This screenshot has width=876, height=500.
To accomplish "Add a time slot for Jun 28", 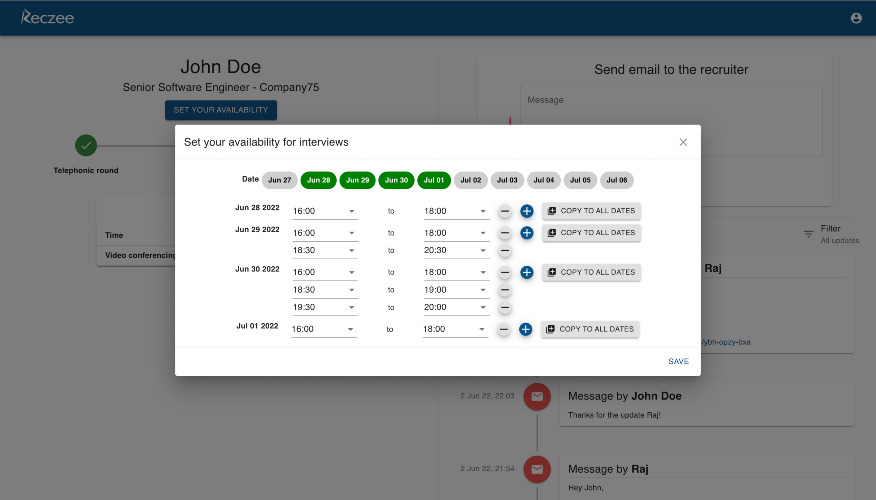I will (x=526, y=211).
